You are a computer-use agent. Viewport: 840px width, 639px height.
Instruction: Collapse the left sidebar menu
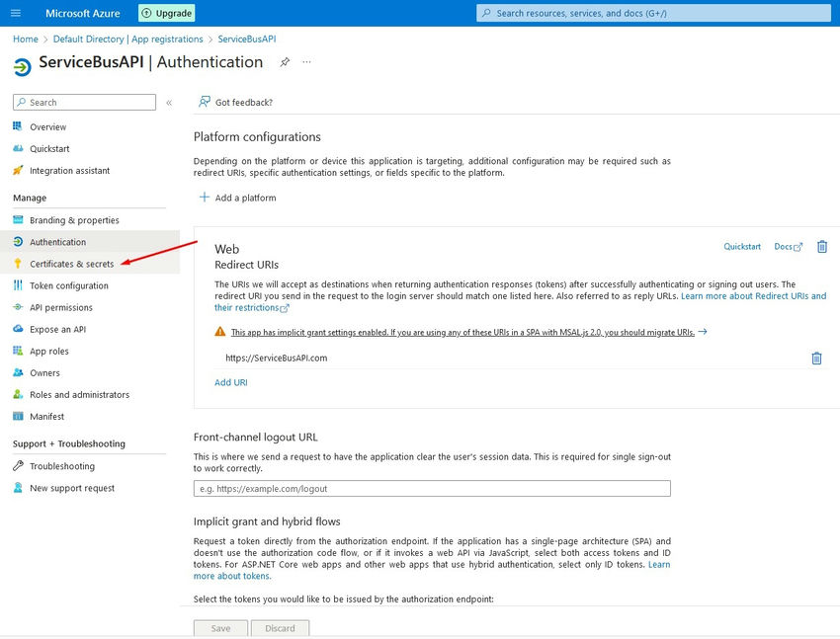tap(169, 103)
